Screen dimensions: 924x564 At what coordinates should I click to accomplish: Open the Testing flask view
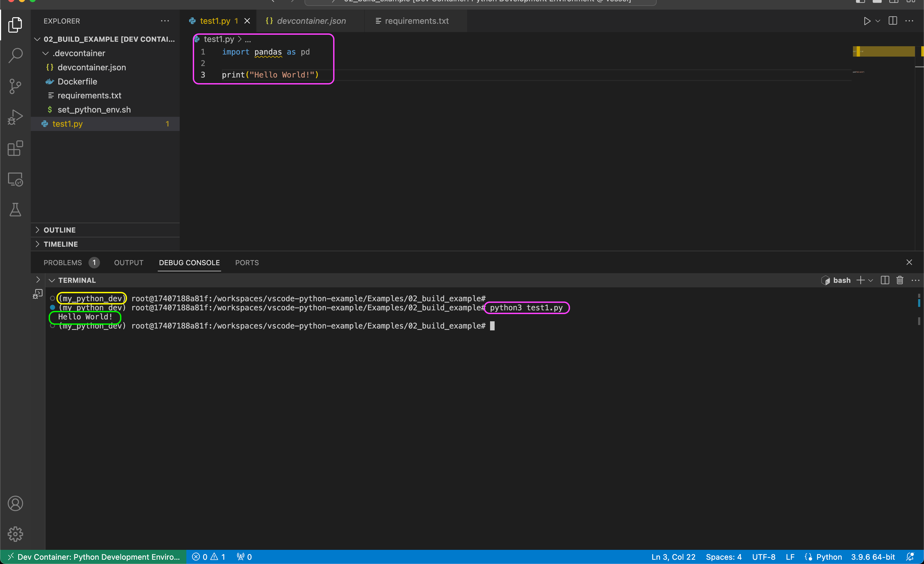(x=16, y=210)
